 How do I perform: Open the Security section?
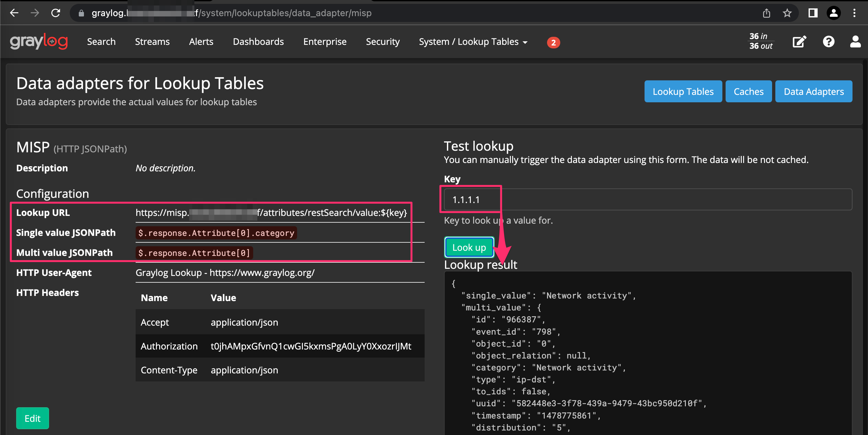pos(383,42)
